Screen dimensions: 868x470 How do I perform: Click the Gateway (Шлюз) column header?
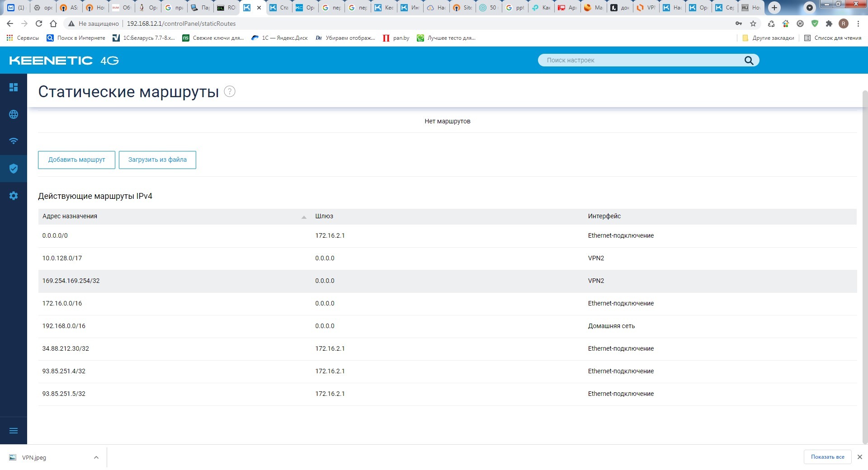[x=324, y=216]
